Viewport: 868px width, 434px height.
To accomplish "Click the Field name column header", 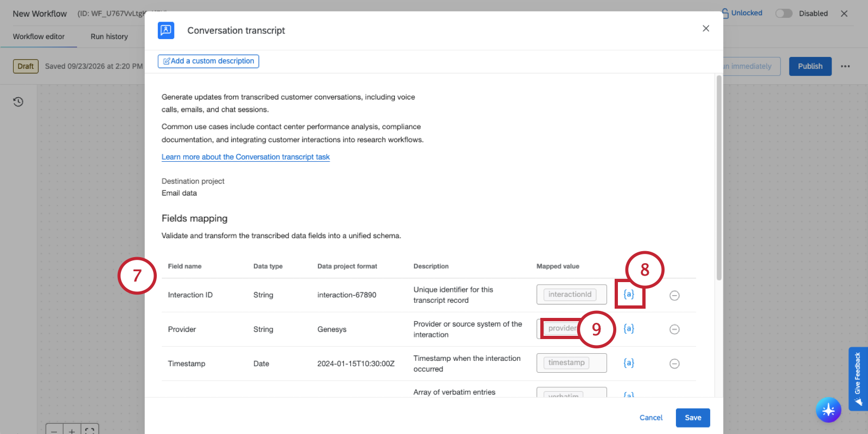I will (184, 266).
